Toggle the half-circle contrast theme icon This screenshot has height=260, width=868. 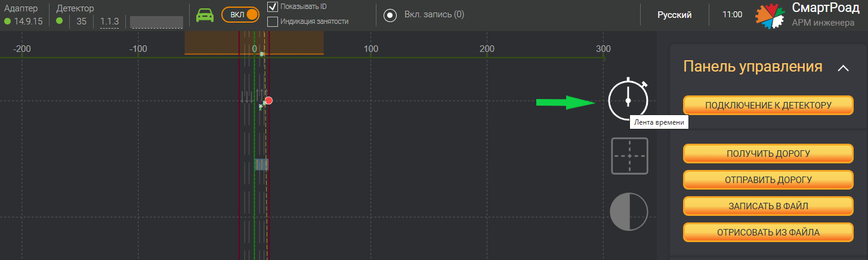coord(629,212)
